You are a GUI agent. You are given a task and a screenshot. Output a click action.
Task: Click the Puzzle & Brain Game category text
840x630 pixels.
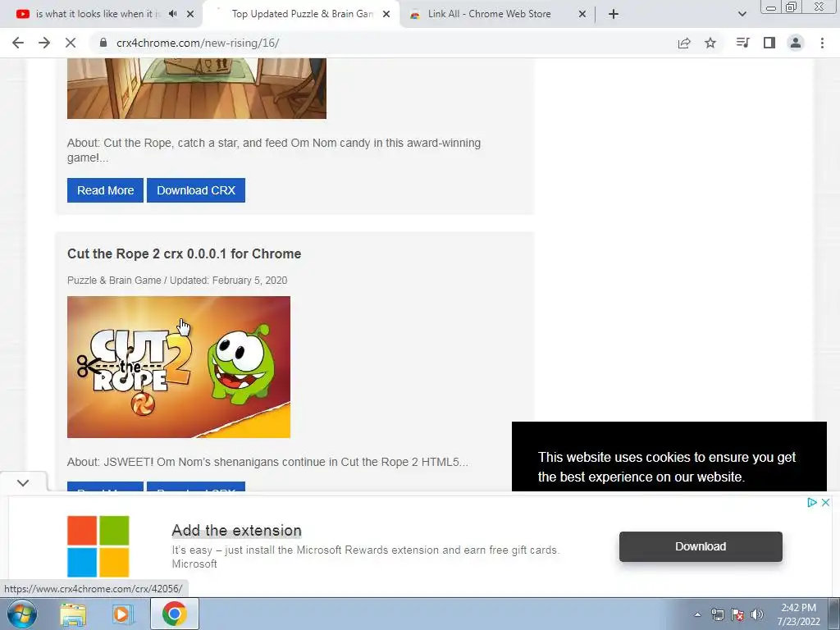pos(114,281)
